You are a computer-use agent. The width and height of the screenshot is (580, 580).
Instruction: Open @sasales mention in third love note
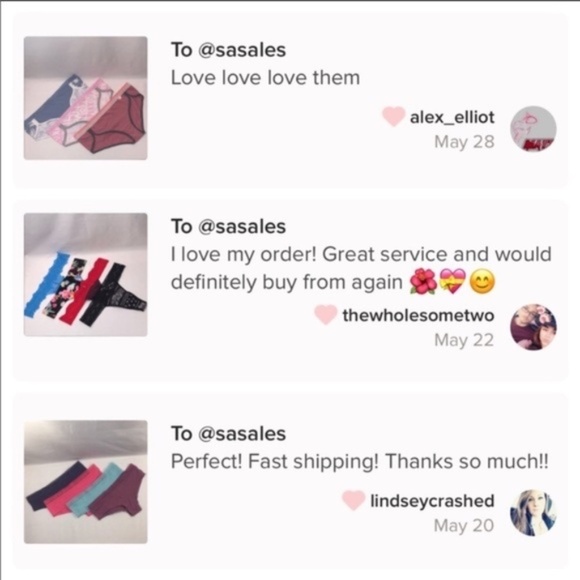(242, 434)
